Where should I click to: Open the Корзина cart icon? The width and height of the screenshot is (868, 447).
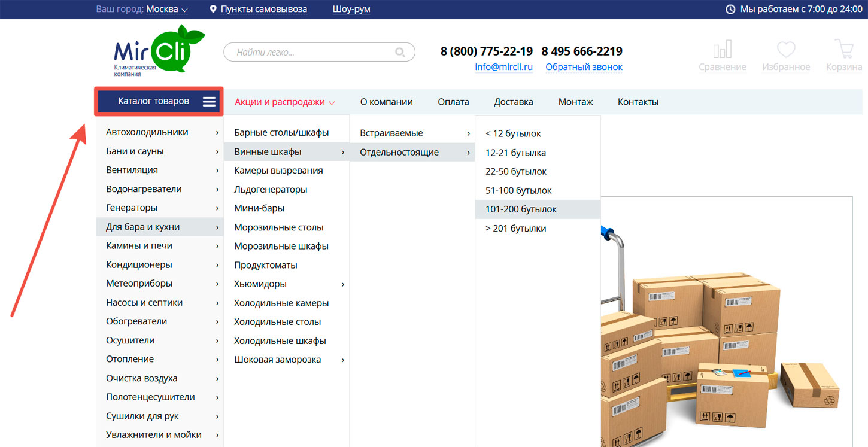845,50
